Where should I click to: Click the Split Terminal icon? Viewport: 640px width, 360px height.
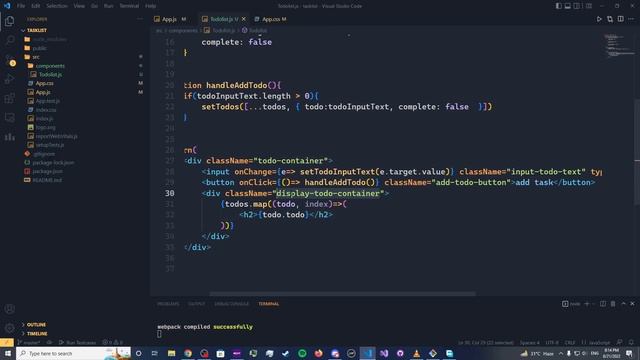tap(603, 304)
